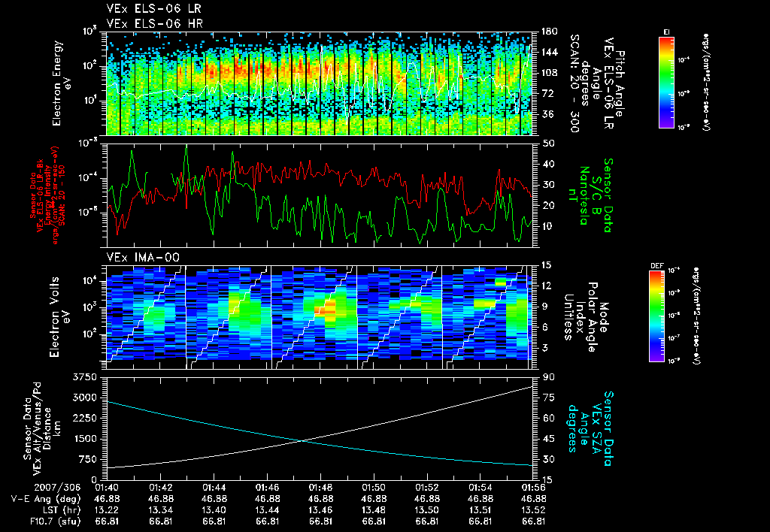Click the DEF color scale bar
The image size is (770, 532).
coord(657,316)
